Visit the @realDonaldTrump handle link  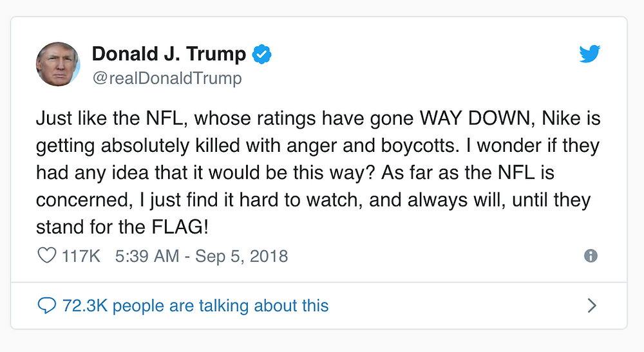167,78
